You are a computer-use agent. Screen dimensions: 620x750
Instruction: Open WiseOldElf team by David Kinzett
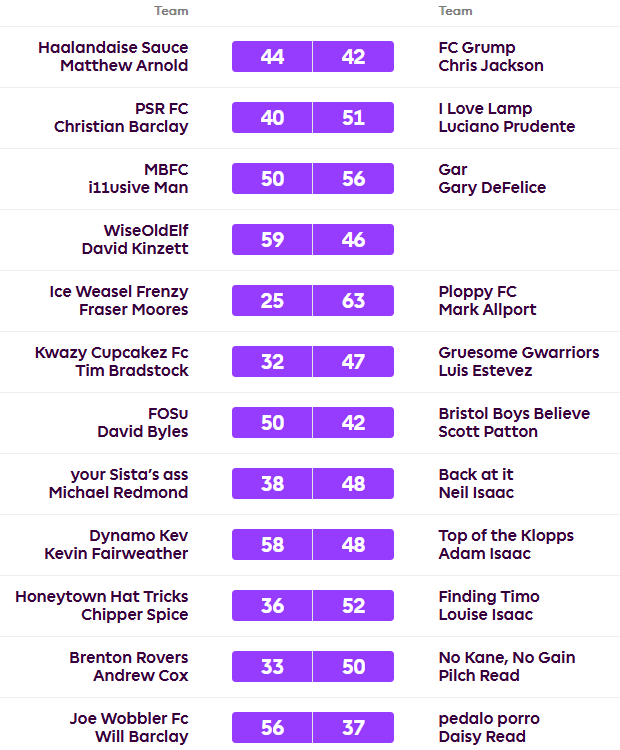[x=145, y=230]
